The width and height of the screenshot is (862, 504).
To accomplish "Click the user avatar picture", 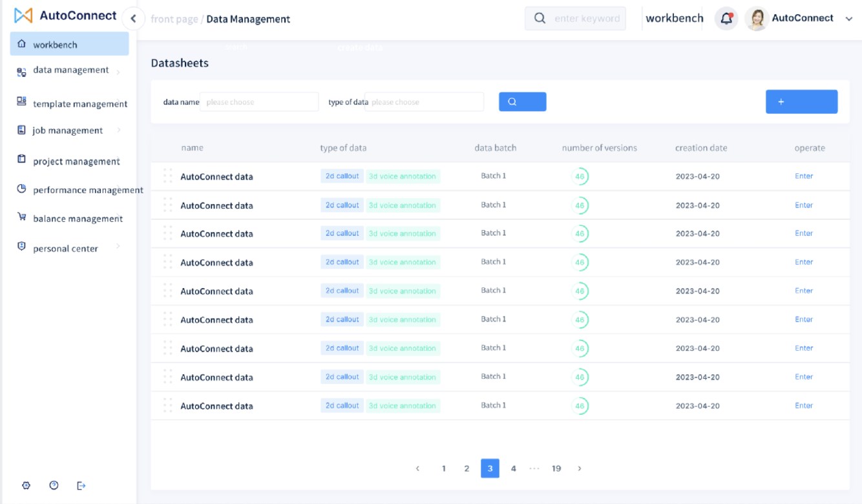I will click(x=756, y=19).
